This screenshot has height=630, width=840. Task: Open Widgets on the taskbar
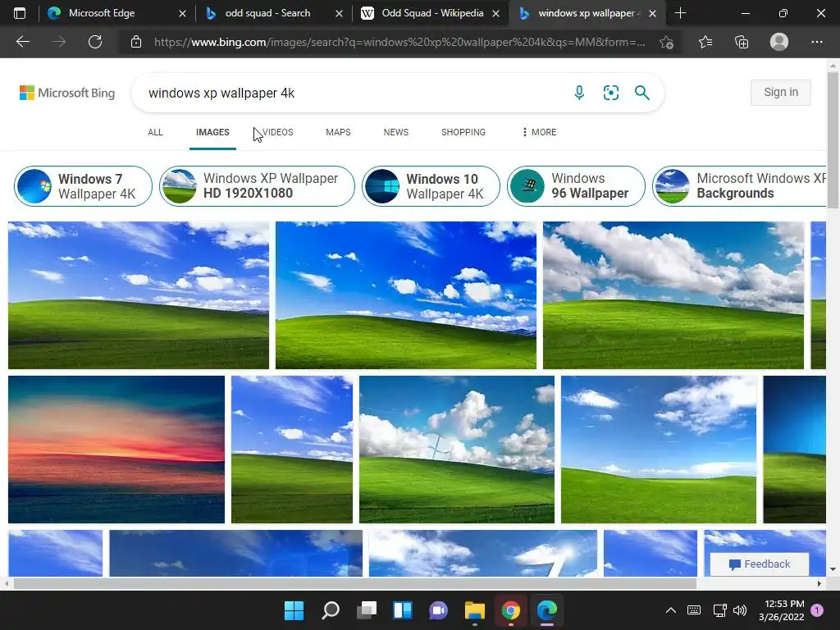click(402, 610)
